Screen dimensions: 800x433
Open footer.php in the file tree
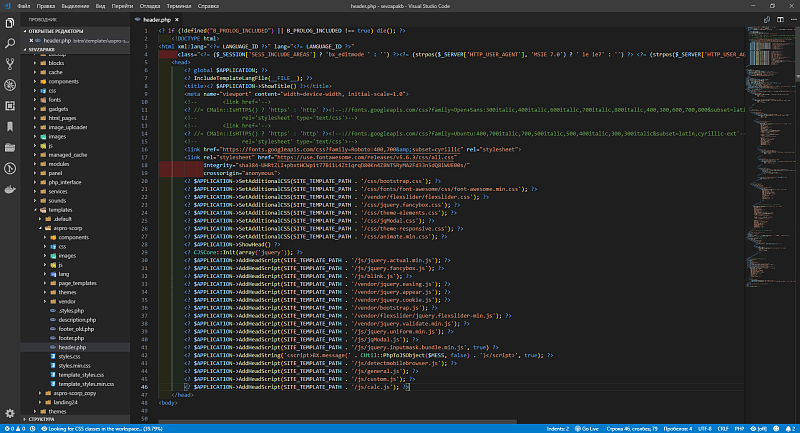[71, 338]
